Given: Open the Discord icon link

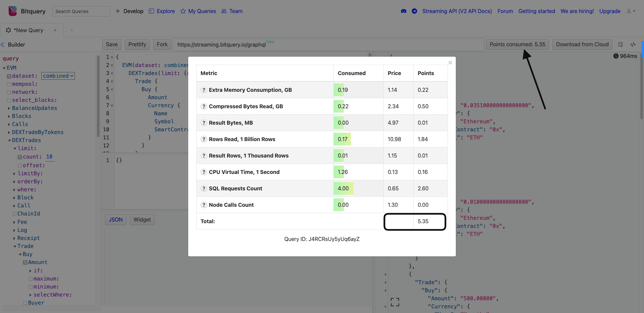Looking at the screenshot, I should (x=404, y=11).
